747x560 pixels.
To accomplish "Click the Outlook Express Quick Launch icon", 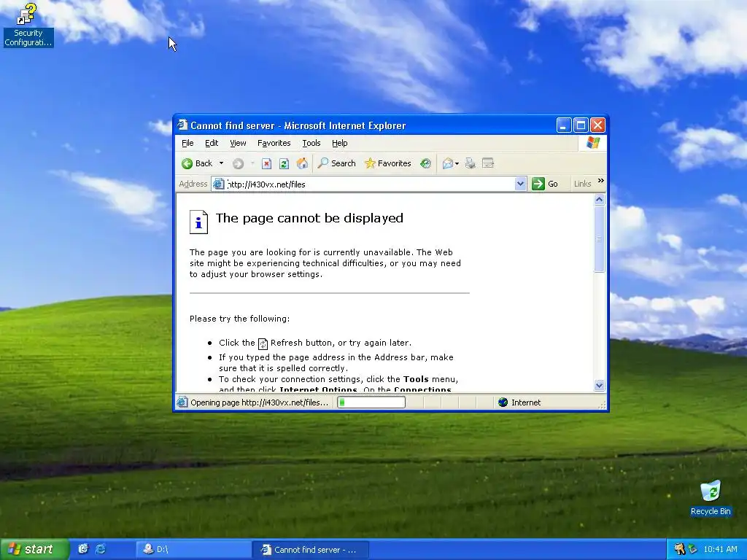I will pyautogui.click(x=83, y=549).
